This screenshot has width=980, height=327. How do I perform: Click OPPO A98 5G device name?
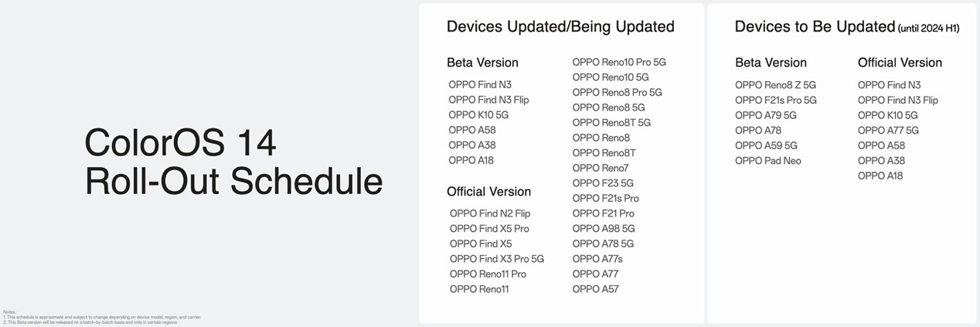coord(604,229)
